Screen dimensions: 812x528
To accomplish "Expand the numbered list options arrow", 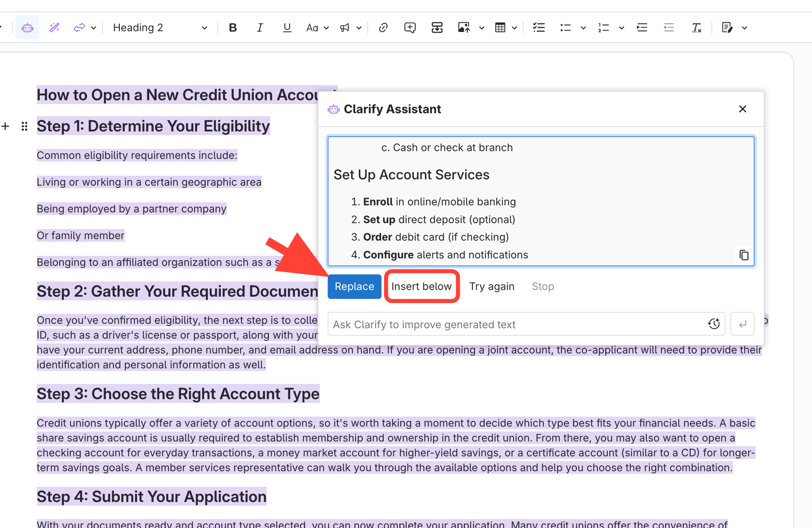I will click(622, 28).
